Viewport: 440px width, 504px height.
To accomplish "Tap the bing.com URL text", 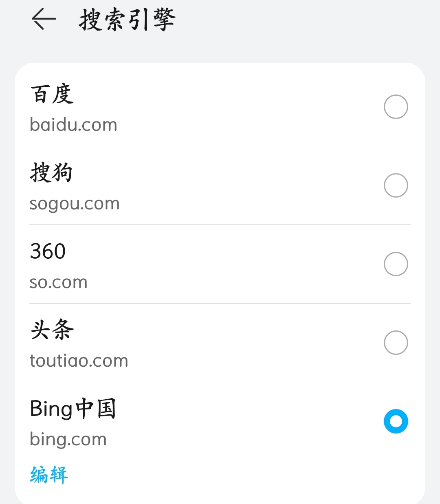I will coord(68,440).
